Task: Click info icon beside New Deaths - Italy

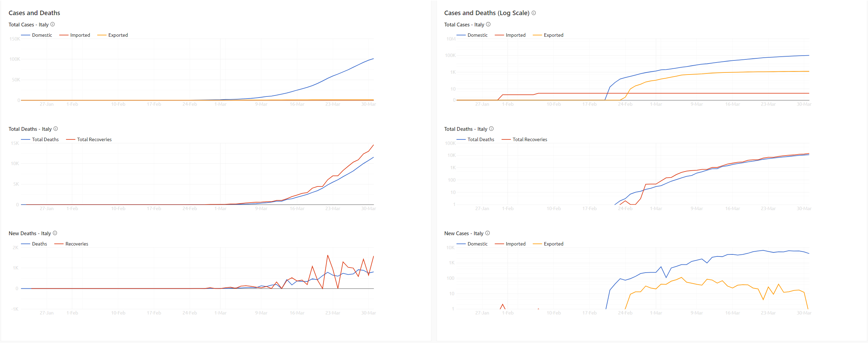Action: pyautogui.click(x=55, y=233)
